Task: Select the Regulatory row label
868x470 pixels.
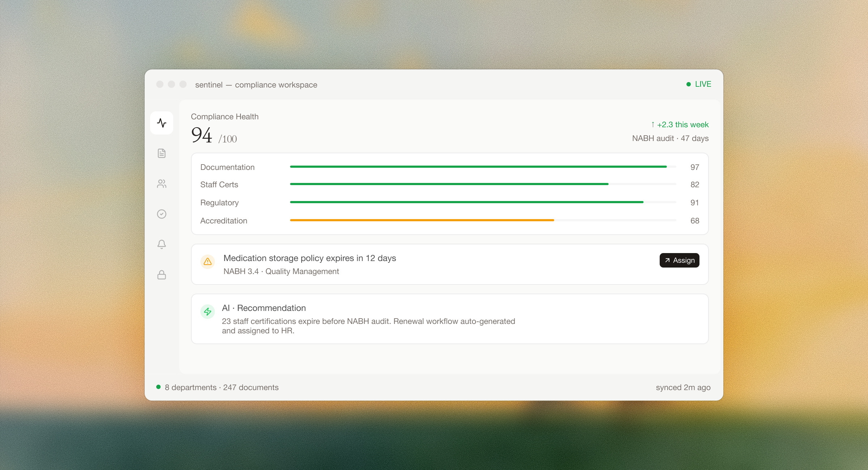Action: pos(220,203)
